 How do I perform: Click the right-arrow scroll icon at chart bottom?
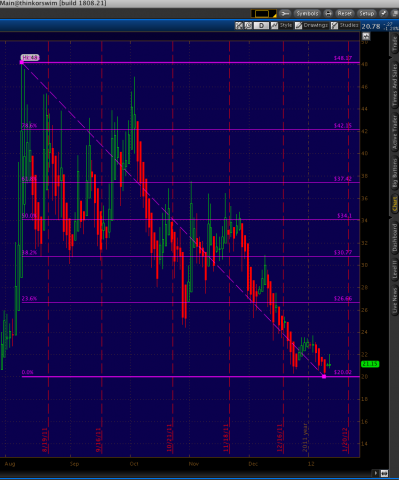[376, 473]
